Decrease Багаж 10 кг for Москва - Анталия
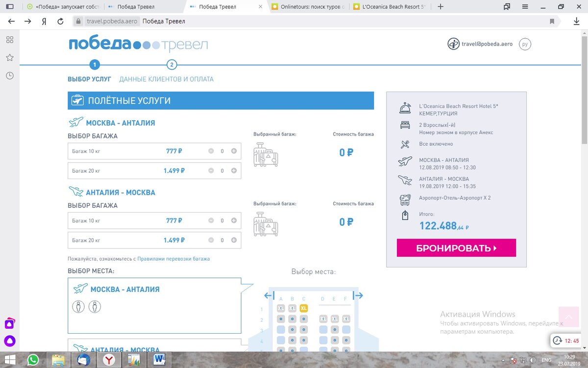 click(211, 151)
